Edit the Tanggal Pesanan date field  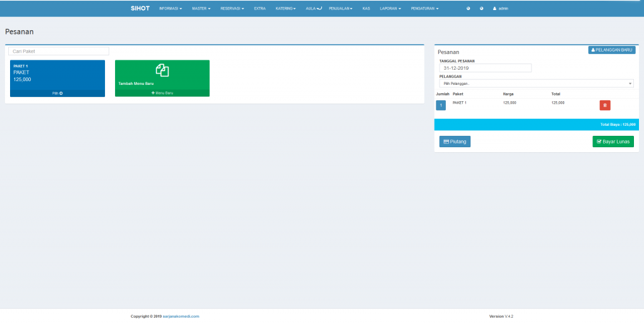[x=486, y=68]
